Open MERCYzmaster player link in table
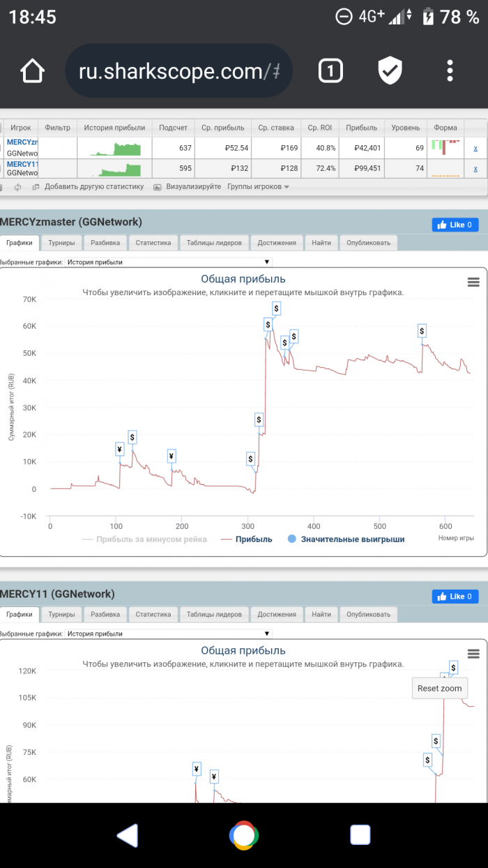Screen dimensions: 488x868 (22, 142)
